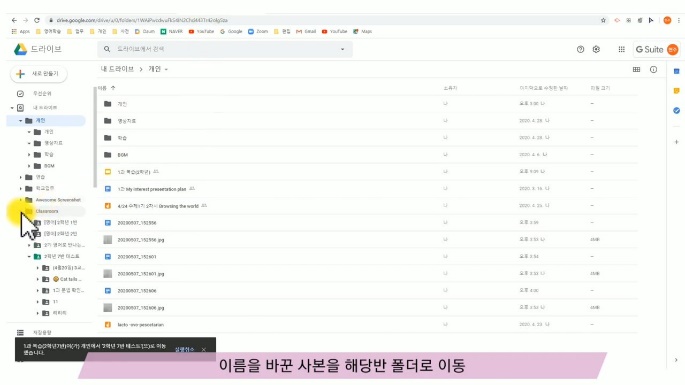The width and height of the screenshot is (685, 385).
Task: Open 우선순위 Priority in the sidebar
Action: pyautogui.click(x=42, y=94)
